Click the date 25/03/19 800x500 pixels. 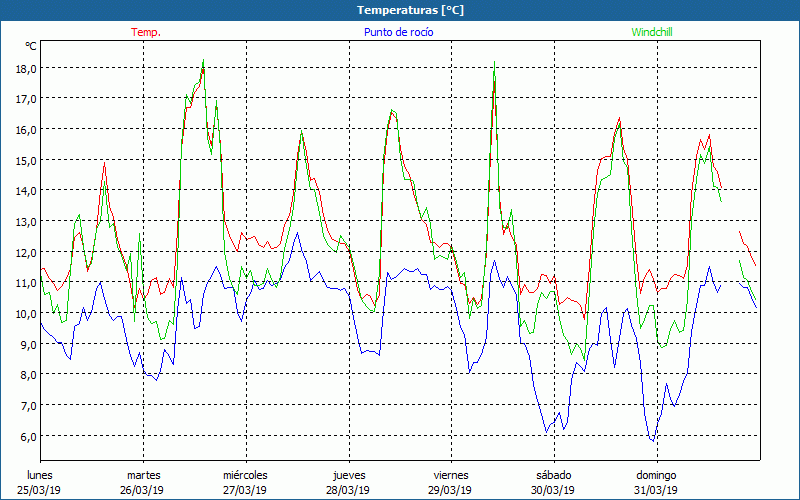[39, 490]
